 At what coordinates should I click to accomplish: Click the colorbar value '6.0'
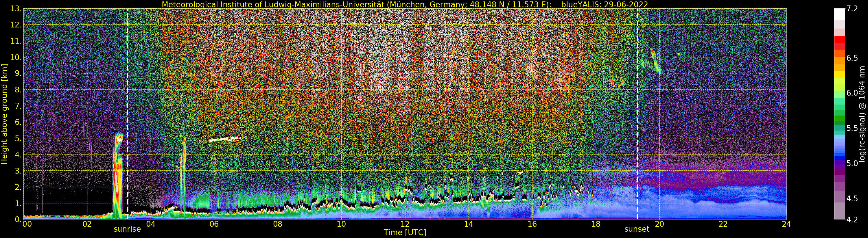[x=852, y=93]
